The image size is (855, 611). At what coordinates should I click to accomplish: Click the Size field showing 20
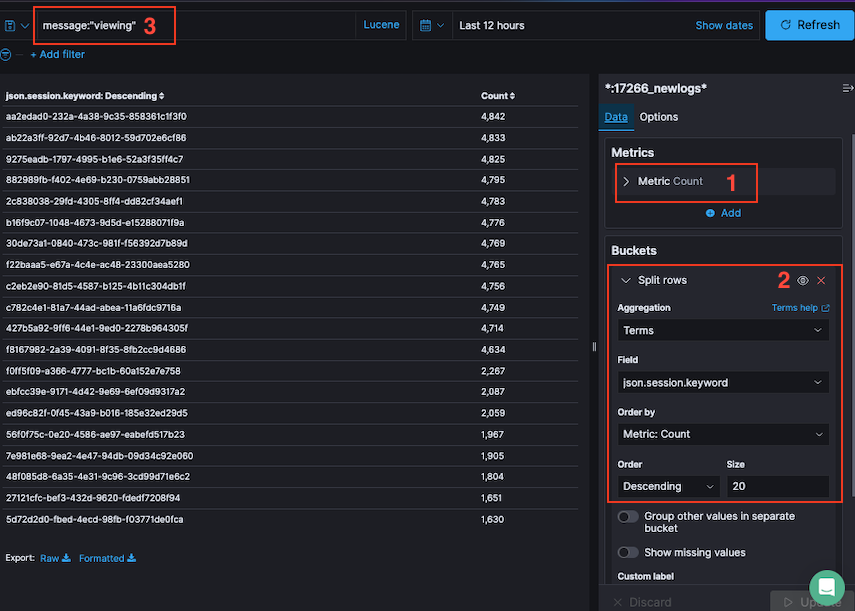coord(778,486)
